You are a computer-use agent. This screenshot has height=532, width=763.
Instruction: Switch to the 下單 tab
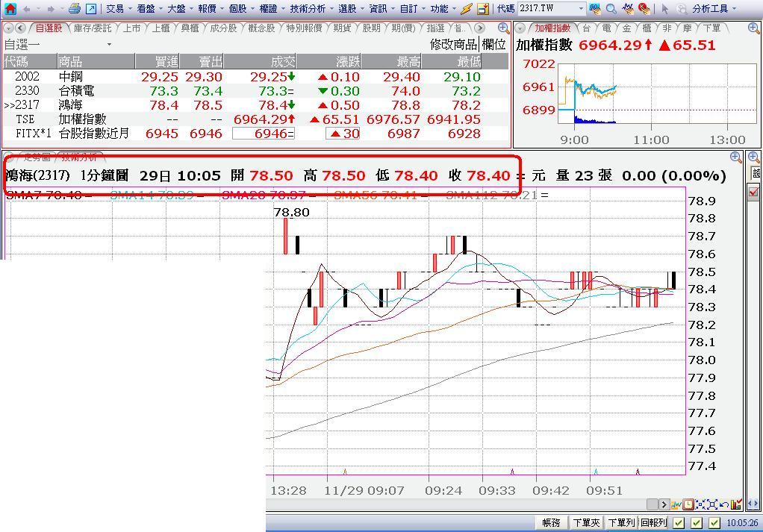[712, 28]
